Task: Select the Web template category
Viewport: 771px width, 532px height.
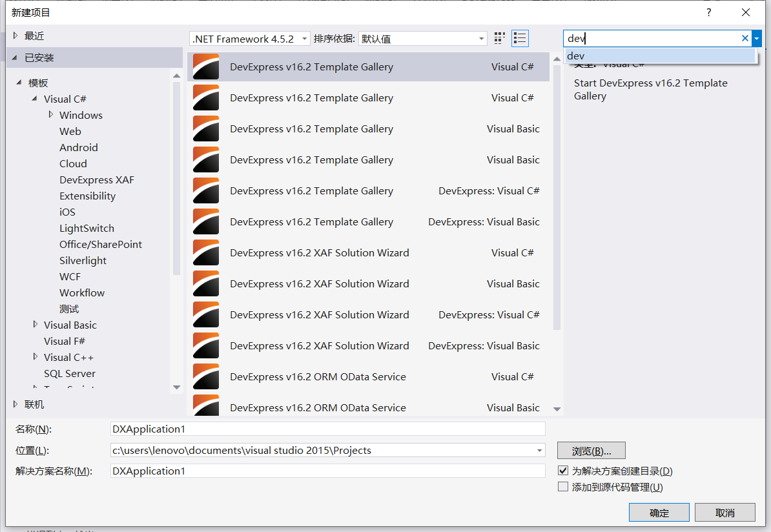Action: tap(70, 131)
